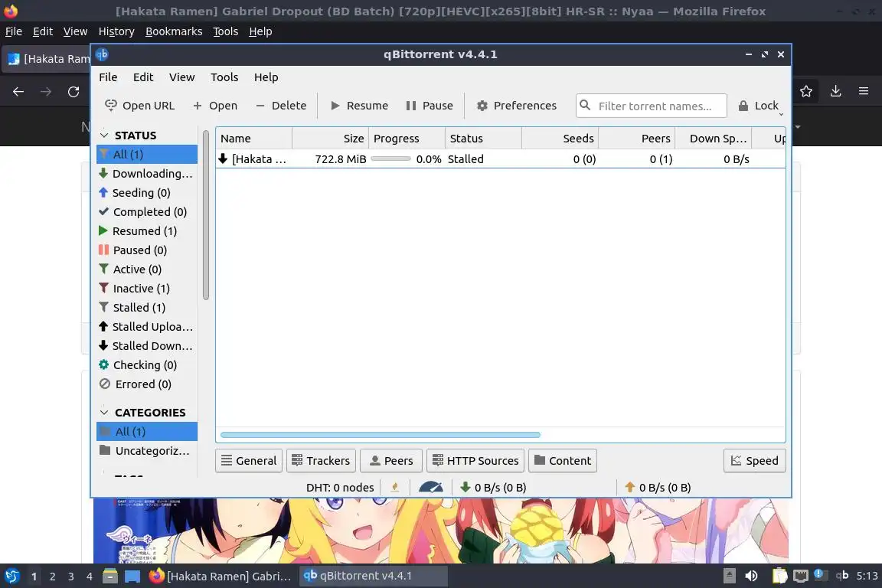Sort by Down Speed column header

pos(713,139)
